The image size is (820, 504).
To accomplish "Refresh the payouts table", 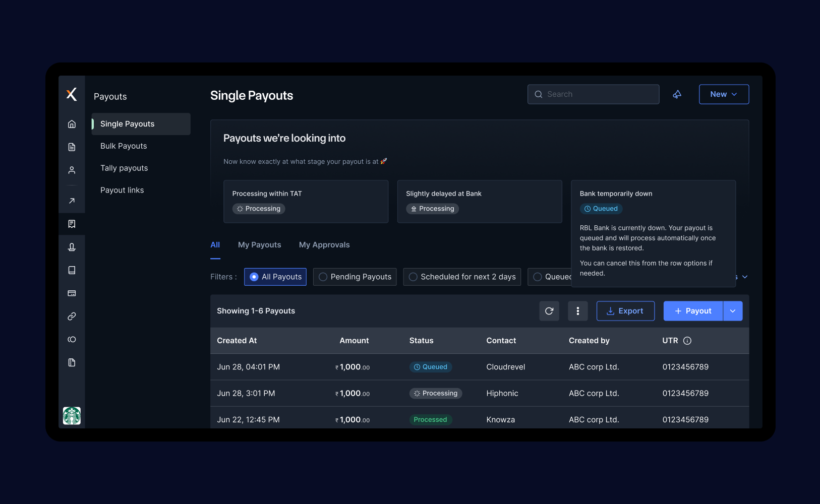I will point(549,311).
